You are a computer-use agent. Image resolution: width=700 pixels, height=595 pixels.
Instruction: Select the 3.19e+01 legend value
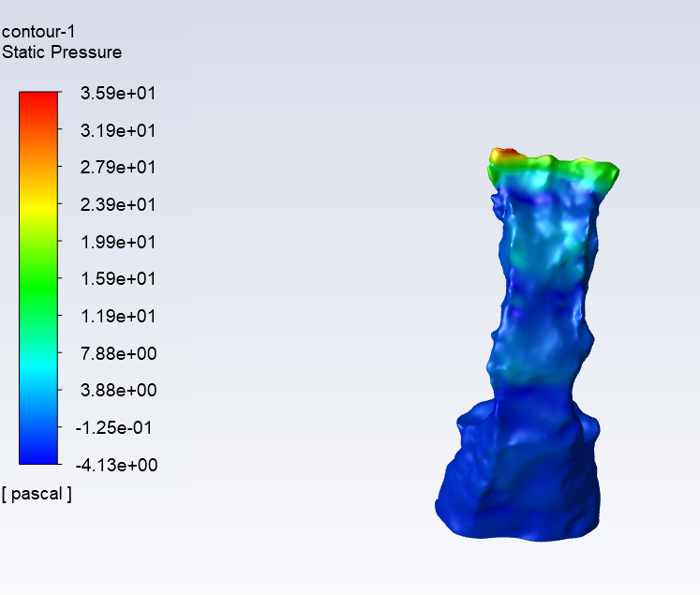118,131
